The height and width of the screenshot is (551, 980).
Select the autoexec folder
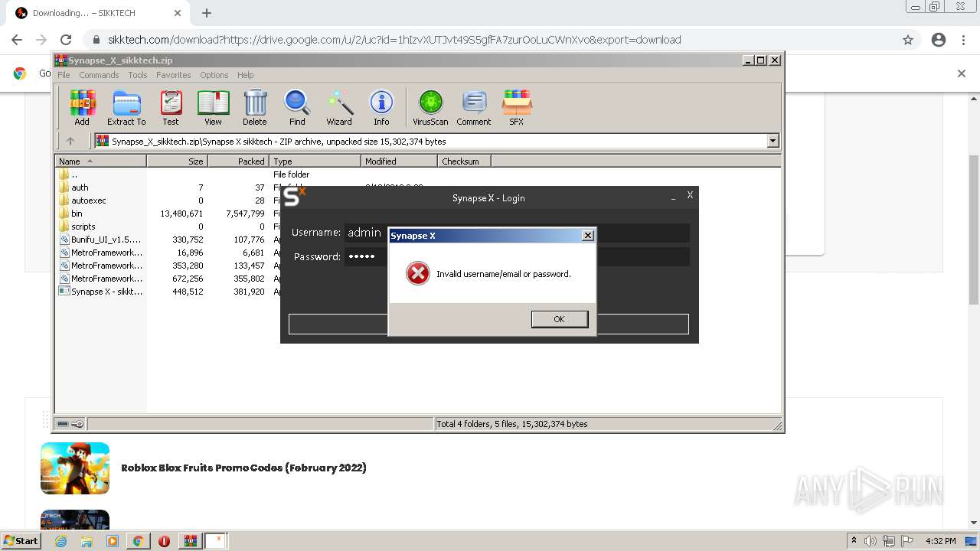(89, 201)
